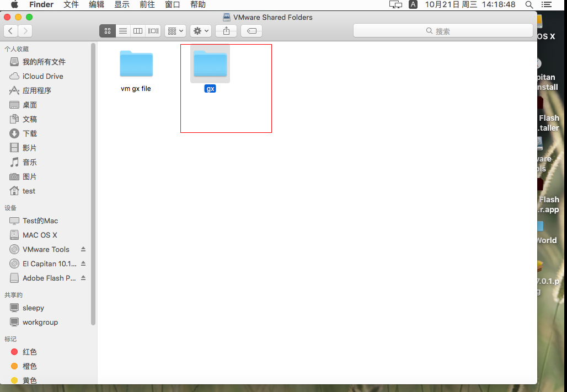This screenshot has height=392, width=567.
Task: Go back with the back arrow
Action: tap(11, 31)
